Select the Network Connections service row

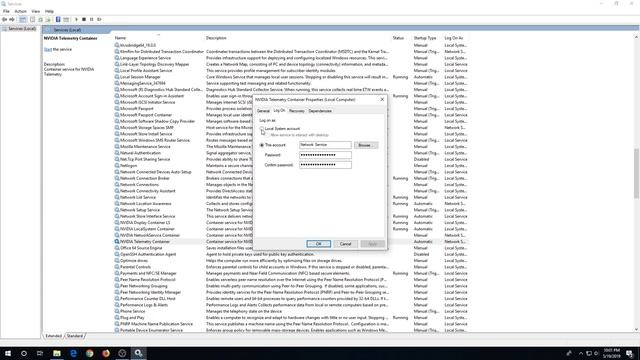[291, 185]
